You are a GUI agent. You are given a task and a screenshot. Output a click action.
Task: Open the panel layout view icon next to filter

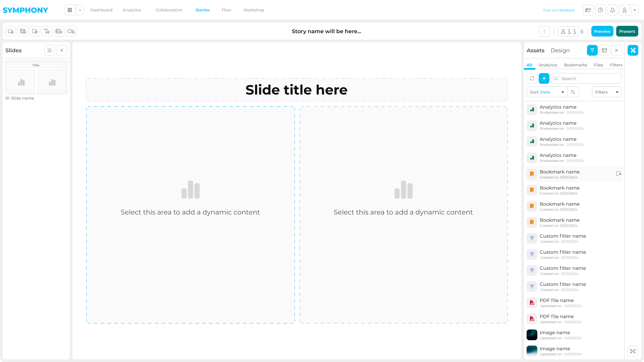pos(604,50)
